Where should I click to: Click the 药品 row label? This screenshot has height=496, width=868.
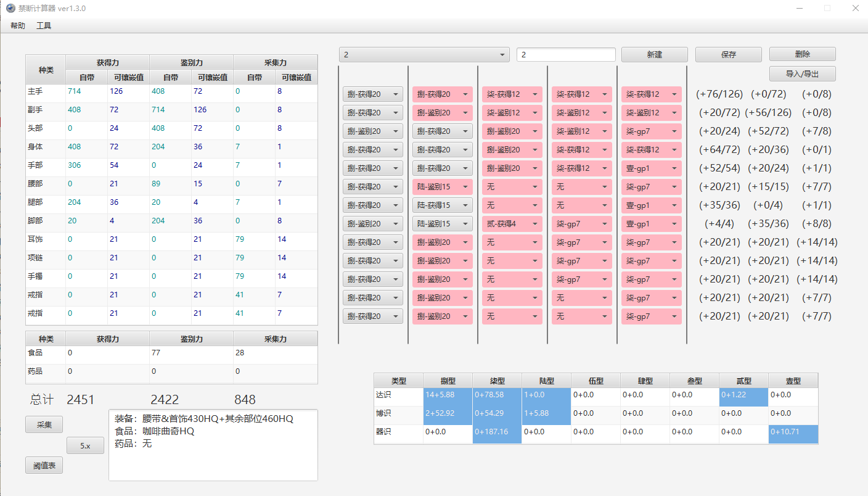click(x=35, y=371)
